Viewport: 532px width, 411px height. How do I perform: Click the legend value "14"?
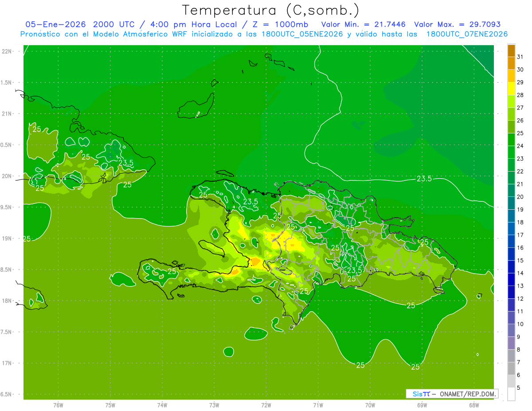[x=520, y=273]
